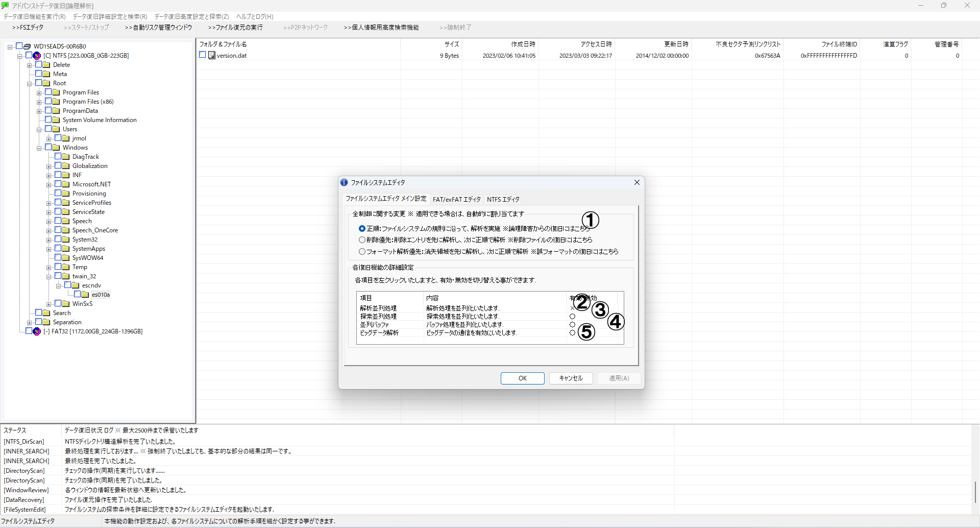
Task: Click the System32 folder icon
Action: pyautogui.click(x=66, y=239)
